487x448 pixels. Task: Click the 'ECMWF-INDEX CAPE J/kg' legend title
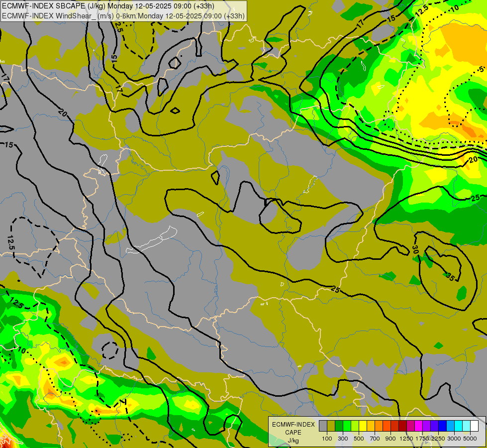click(x=293, y=433)
